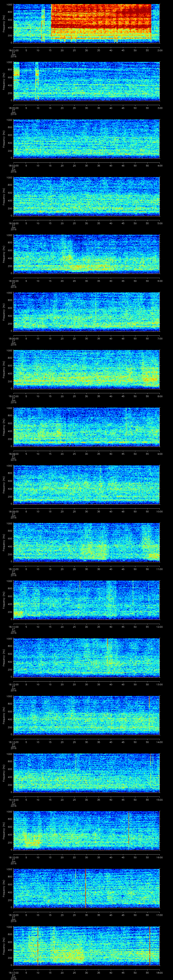Select the spectrogram panel starting at 18:12:00
The height and width of the screenshot is (980, 173).
[x=86, y=657]
